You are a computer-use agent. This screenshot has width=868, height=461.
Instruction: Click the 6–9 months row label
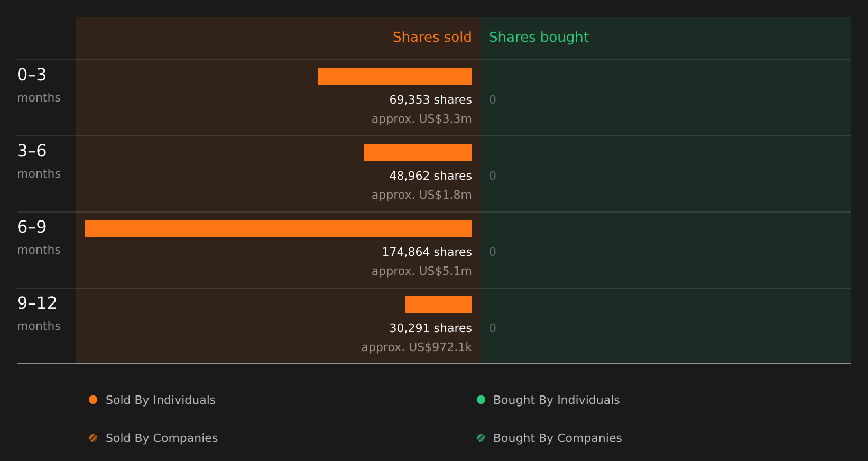[39, 237]
